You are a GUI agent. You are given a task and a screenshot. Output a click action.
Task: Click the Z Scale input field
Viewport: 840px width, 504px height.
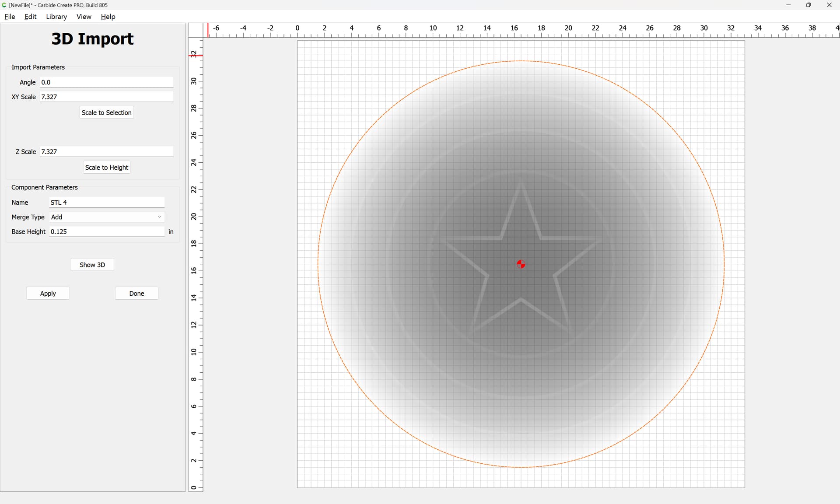[x=107, y=151]
